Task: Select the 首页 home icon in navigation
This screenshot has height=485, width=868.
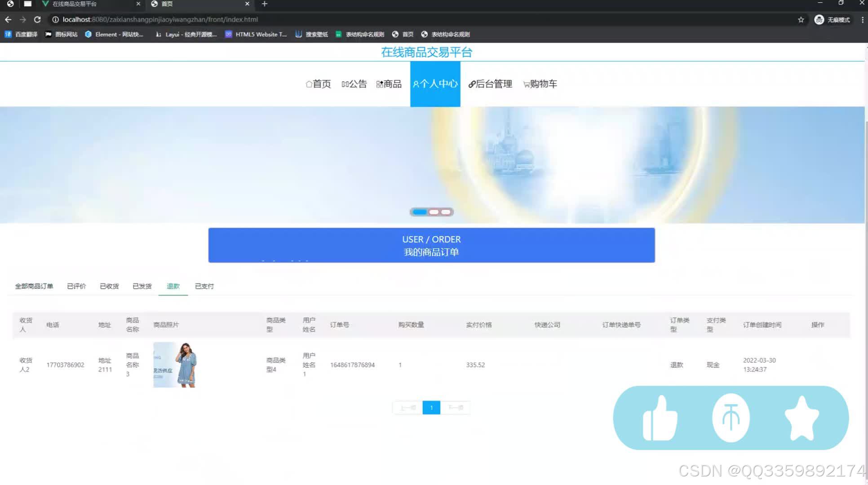Action: click(309, 84)
